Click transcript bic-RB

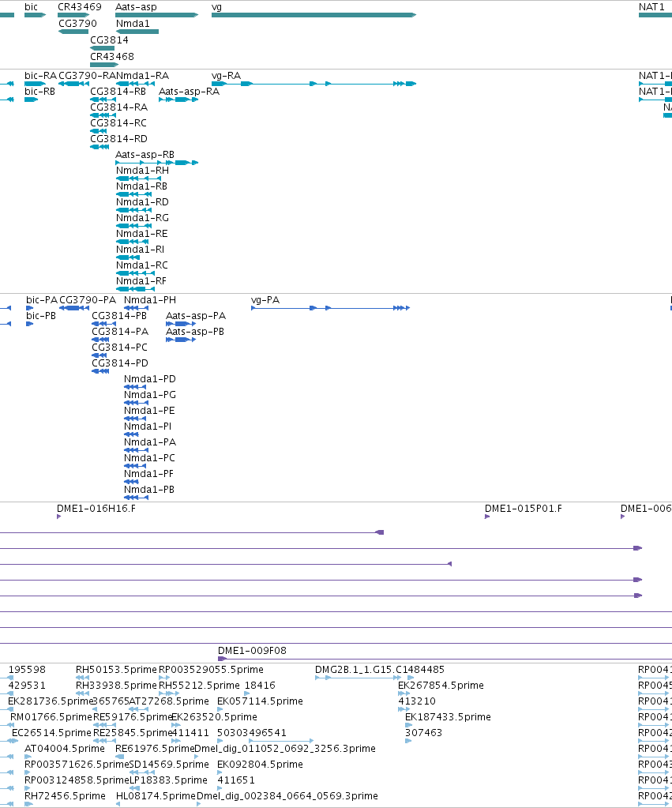[39, 92]
